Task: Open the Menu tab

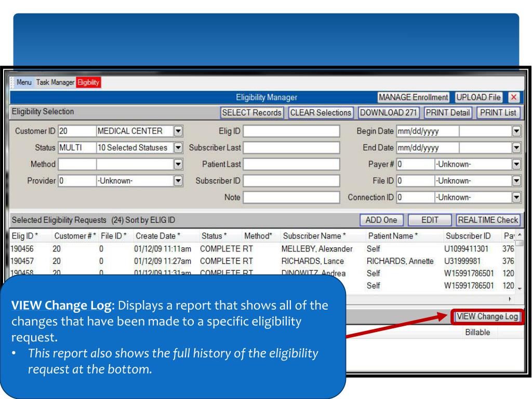Action: click(24, 82)
